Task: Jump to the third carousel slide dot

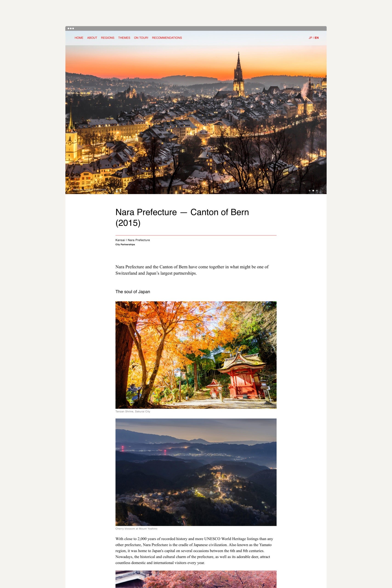Action: (x=317, y=190)
